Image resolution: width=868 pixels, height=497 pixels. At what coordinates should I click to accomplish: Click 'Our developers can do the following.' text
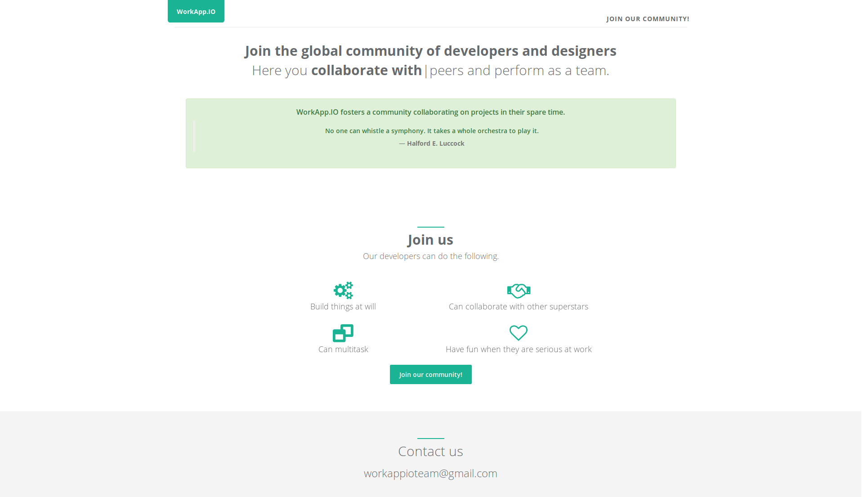click(x=430, y=256)
